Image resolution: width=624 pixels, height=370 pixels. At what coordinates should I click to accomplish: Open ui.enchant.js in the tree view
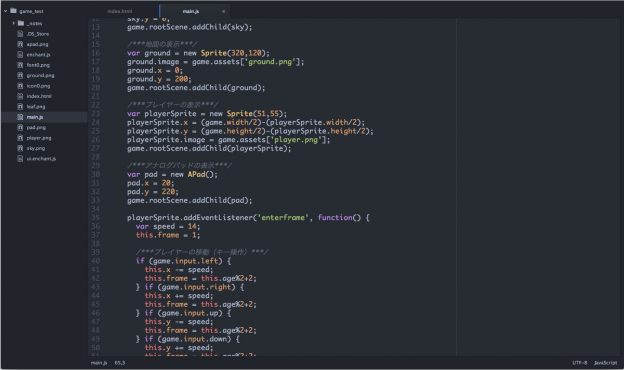(41, 158)
